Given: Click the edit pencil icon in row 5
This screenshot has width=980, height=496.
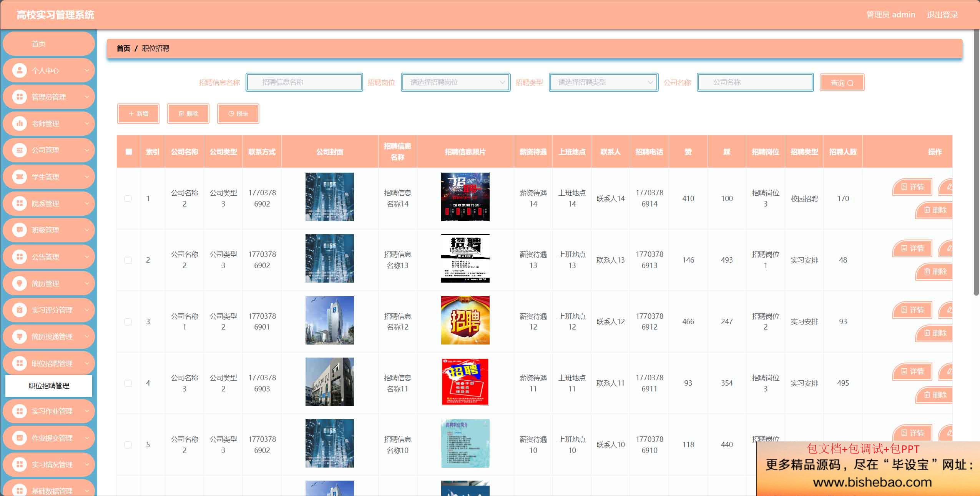Looking at the screenshot, I should [x=949, y=433].
